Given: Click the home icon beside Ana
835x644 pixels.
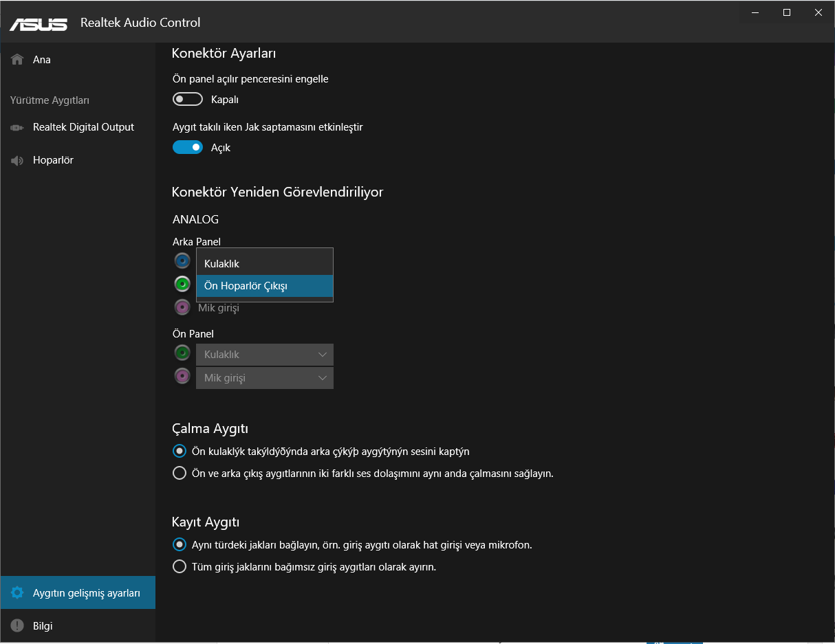Looking at the screenshot, I should pyautogui.click(x=18, y=60).
